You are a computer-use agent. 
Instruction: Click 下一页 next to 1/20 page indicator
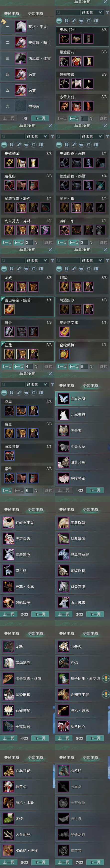coord(95,490)
